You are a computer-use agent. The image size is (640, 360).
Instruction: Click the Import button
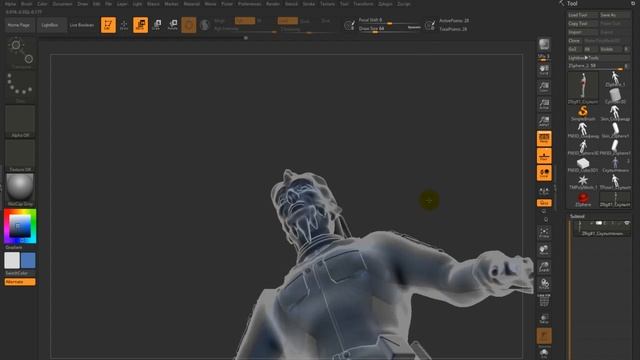[x=583, y=32]
